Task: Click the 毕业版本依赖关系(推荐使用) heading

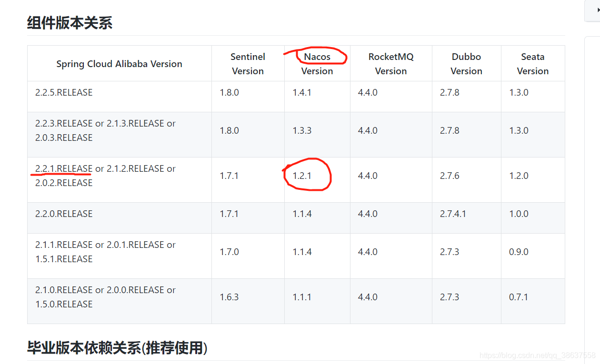Action: point(117,348)
